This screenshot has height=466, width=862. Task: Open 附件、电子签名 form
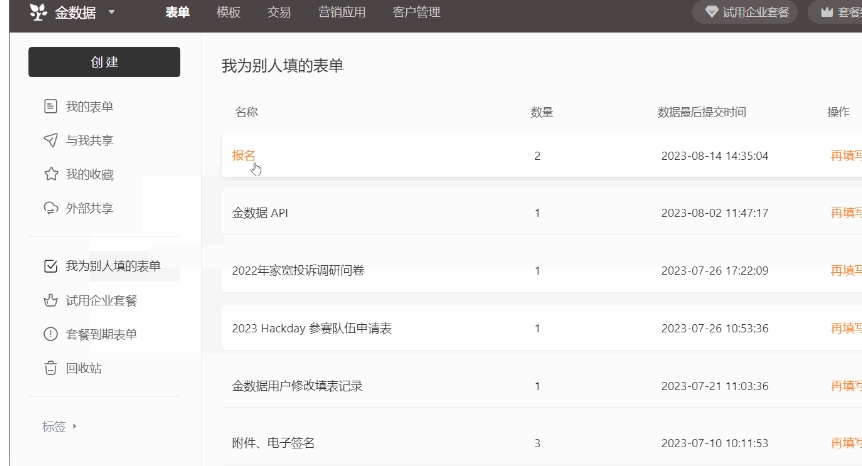click(273, 443)
